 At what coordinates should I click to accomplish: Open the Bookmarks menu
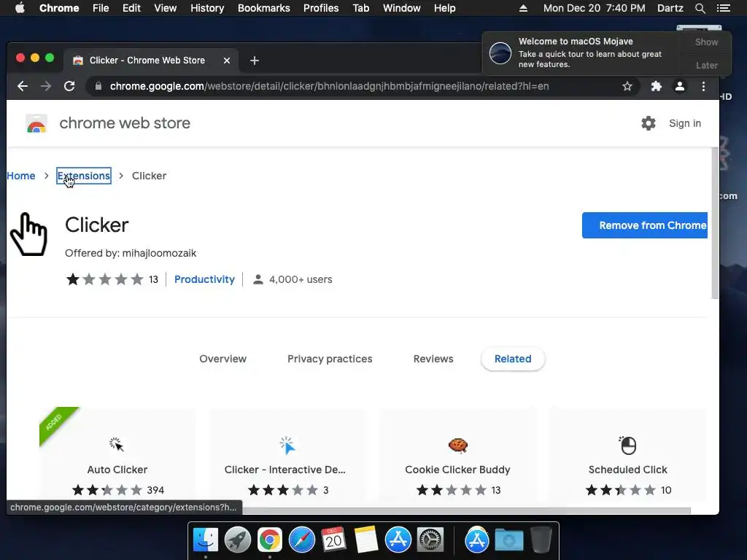[x=263, y=8]
